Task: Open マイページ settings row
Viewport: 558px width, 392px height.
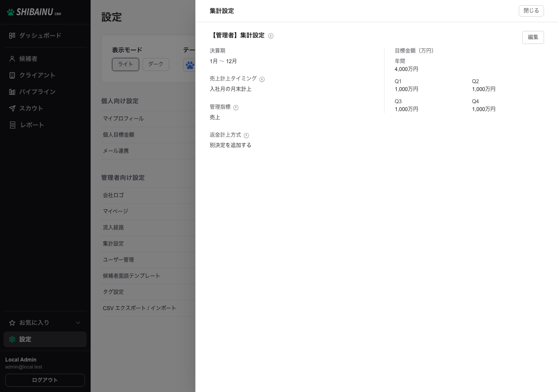Action: coord(148,212)
